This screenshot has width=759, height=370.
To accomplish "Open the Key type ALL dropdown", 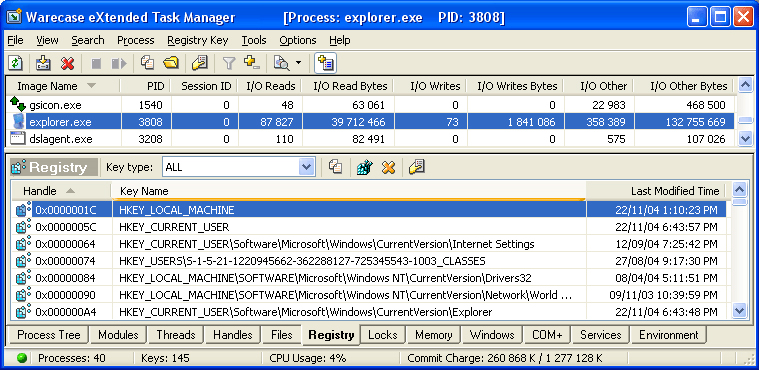I will point(306,168).
